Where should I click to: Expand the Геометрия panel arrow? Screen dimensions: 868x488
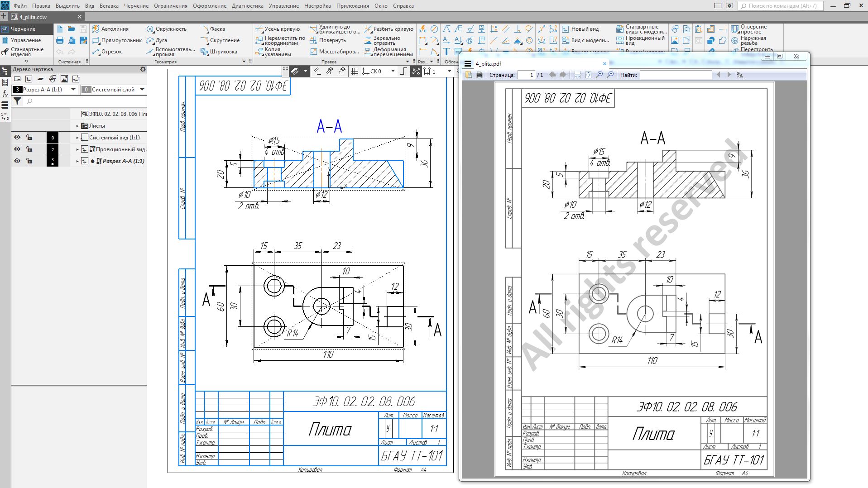(x=244, y=62)
